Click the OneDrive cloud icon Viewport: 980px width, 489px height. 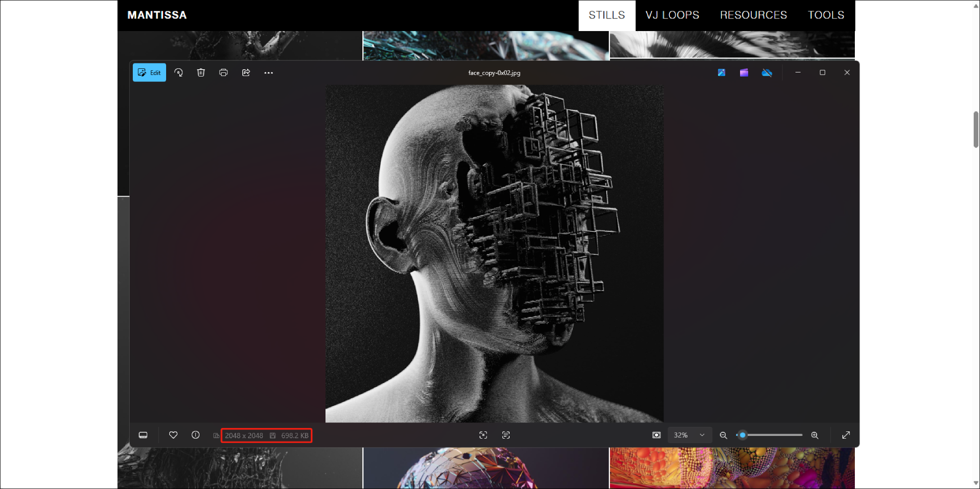click(x=767, y=72)
